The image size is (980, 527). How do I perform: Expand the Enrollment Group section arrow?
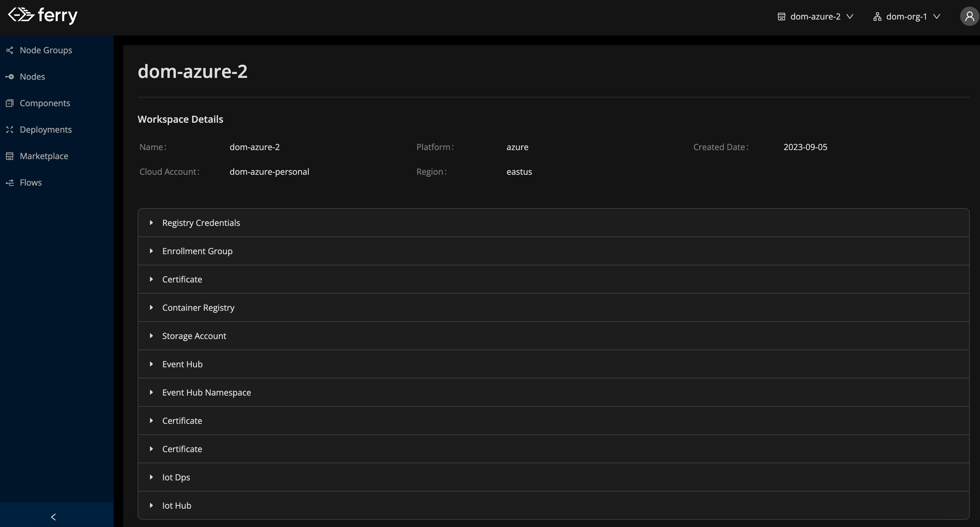152,251
